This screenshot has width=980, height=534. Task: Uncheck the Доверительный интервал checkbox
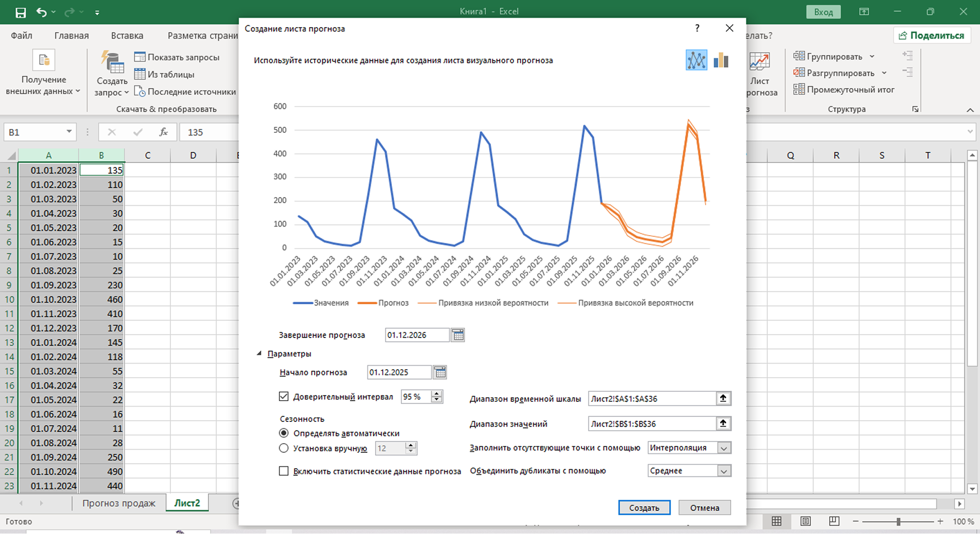click(x=284, y=396)
